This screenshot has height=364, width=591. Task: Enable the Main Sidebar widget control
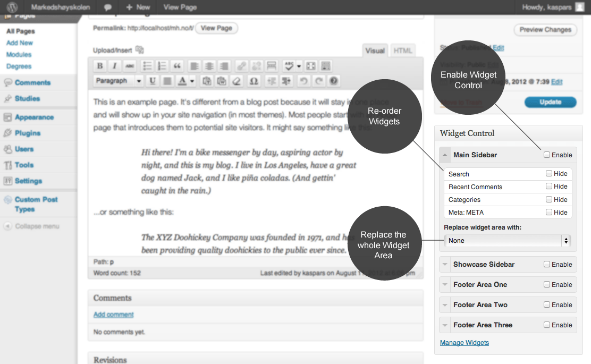click(x=546, y=155)
